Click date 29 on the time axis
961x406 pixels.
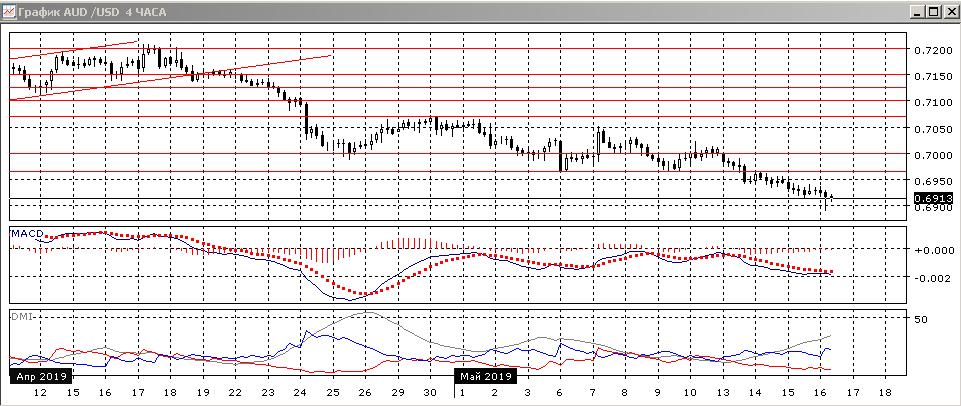[398, 393]
